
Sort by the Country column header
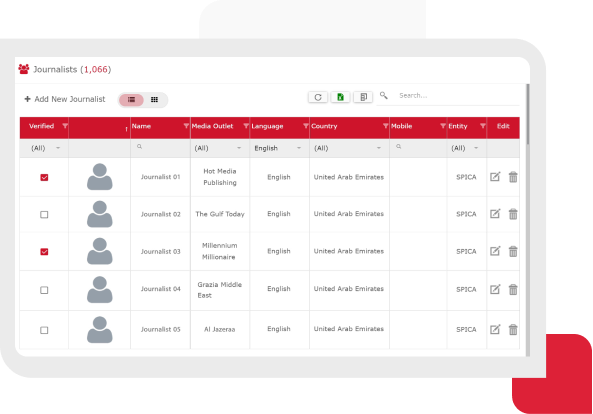(324, 126)
